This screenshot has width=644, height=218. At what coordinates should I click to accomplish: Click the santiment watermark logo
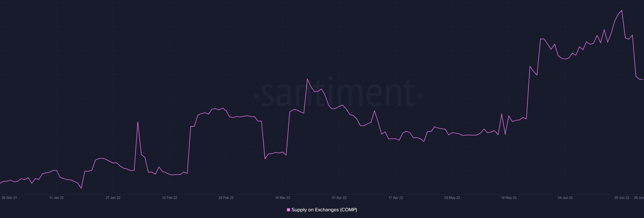coord(338,93)
